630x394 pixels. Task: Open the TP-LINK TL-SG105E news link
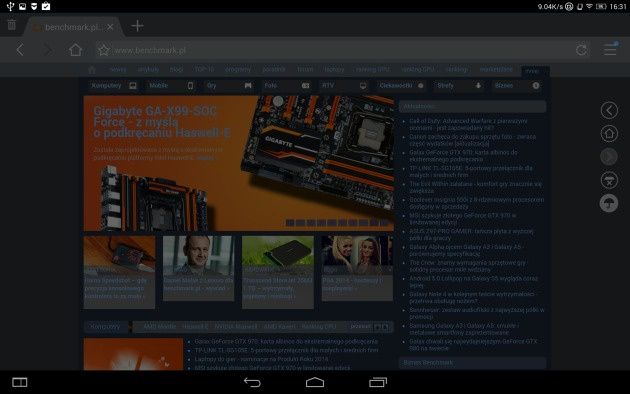coord(471,171)
